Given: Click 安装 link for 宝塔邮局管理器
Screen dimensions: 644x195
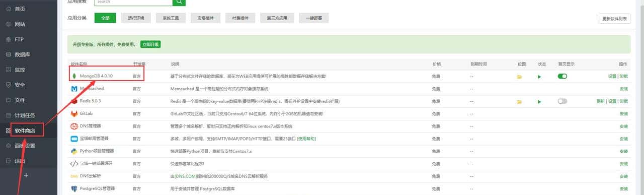Looking at the screenshot, I should [624, 139].
